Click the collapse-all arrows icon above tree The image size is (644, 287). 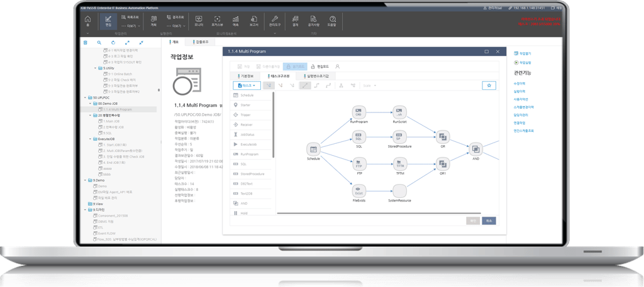tap(142, 43)
